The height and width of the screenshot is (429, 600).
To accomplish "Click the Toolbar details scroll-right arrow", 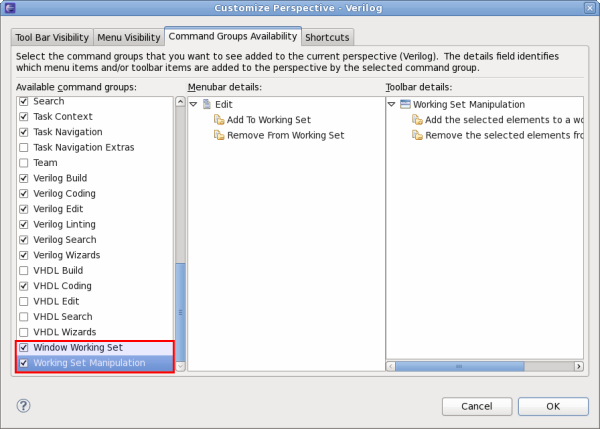I will pyautogui.click(x=579, y=366).
